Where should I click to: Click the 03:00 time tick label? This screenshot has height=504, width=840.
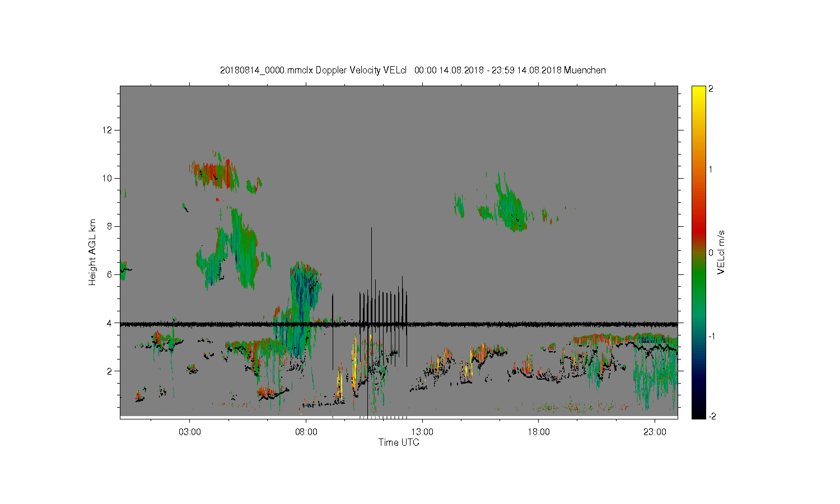(190, 432)
